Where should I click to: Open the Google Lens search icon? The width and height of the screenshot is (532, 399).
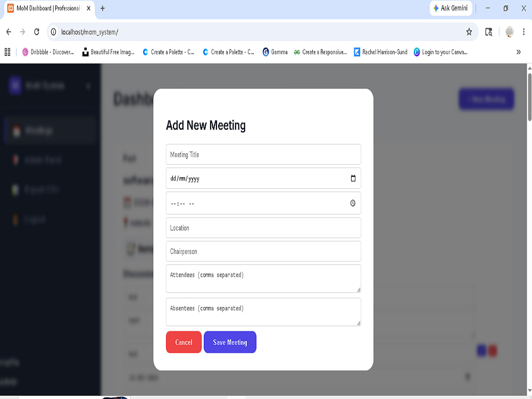pos(488,32)
